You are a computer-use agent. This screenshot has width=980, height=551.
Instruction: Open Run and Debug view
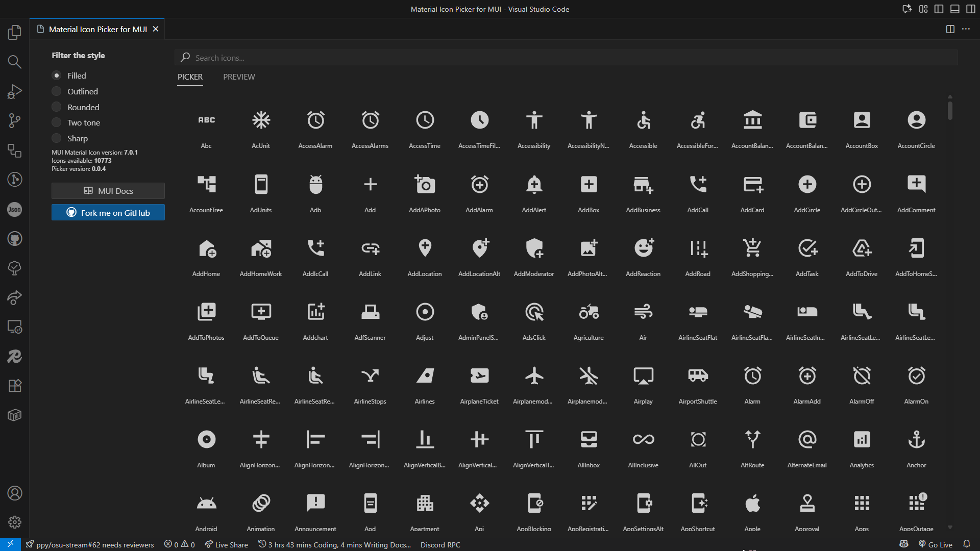pyautogui.click(x=15, y=91)
